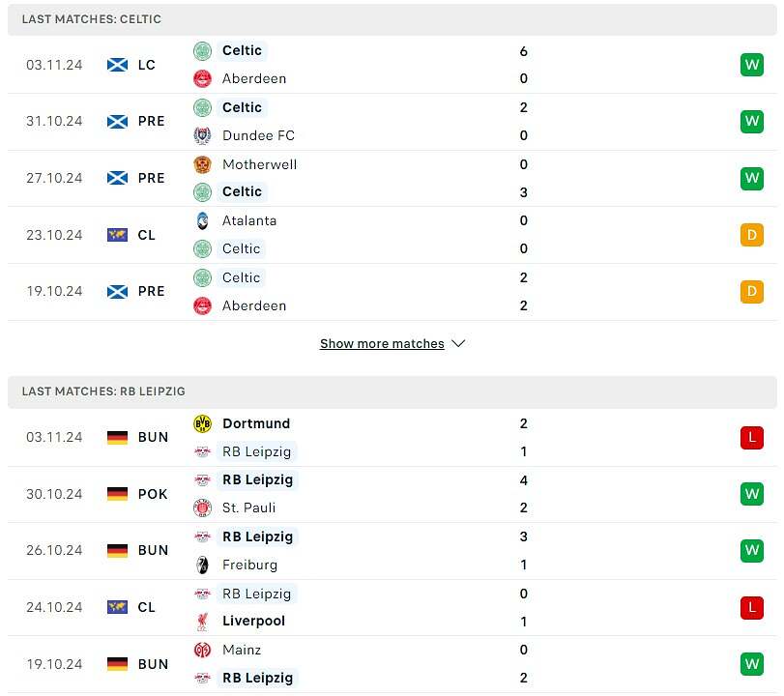The height and width of the screenshot is (696, 784).
Task: Click the Dortmund club crest icon
Action: [x=202, y=423]
